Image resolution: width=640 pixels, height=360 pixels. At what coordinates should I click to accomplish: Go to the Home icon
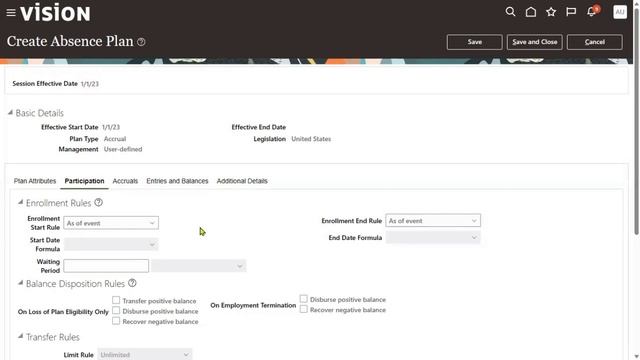pos(531,12)
